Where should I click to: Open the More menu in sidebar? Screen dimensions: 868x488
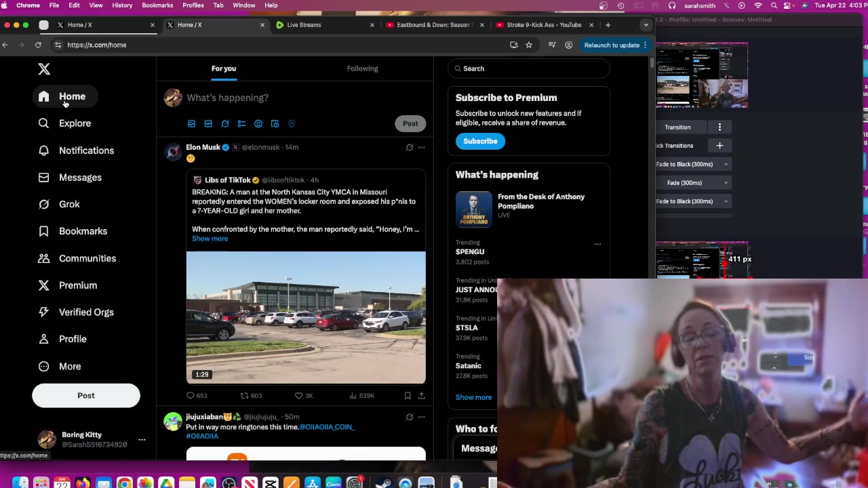pyautogui.click(x=60, y=366)
